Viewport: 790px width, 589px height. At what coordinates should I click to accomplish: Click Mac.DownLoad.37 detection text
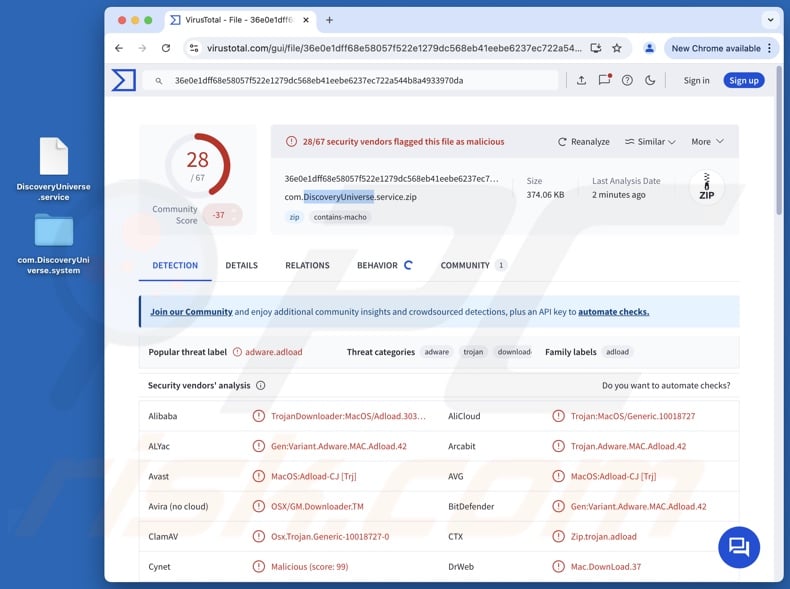coord(606,567)
